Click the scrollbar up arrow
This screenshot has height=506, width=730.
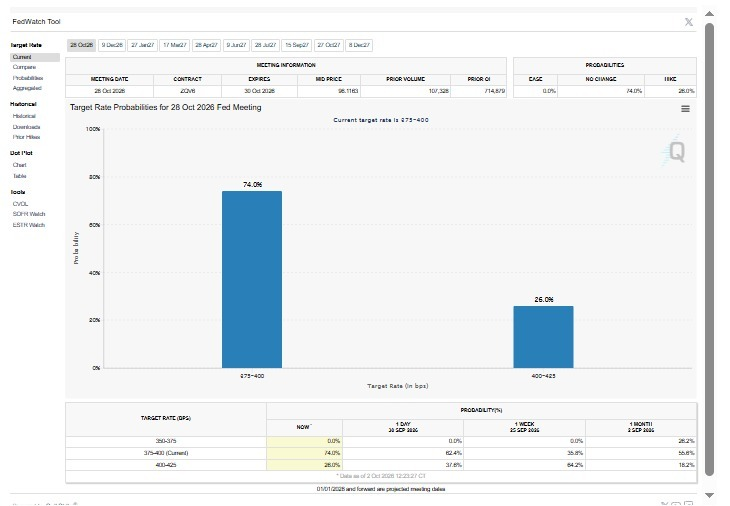[710, 14]
